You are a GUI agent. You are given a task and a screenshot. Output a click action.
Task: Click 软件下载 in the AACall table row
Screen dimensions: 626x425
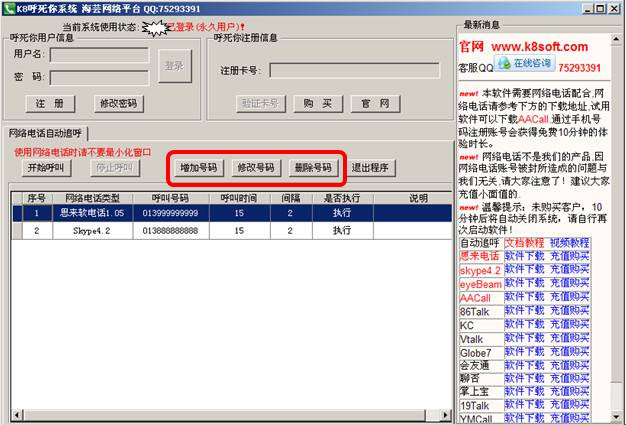pos(524,297)
